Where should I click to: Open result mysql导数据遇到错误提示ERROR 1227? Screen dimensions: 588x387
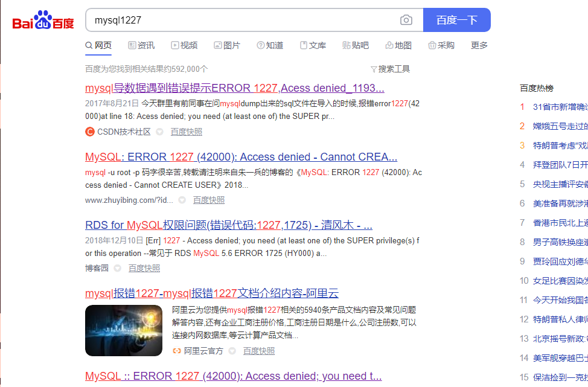(x=235, y=88)
